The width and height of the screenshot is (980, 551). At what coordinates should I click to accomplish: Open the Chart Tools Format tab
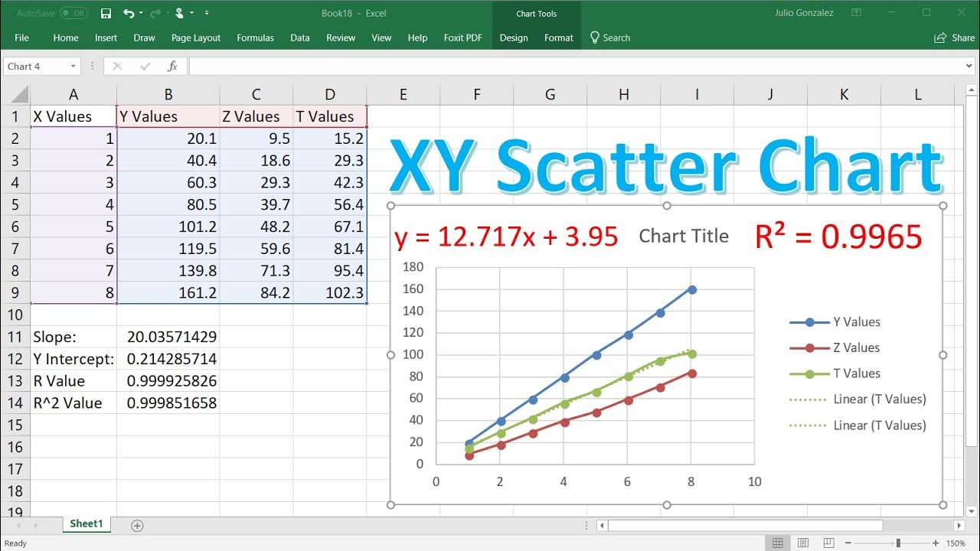pos(559,37)
